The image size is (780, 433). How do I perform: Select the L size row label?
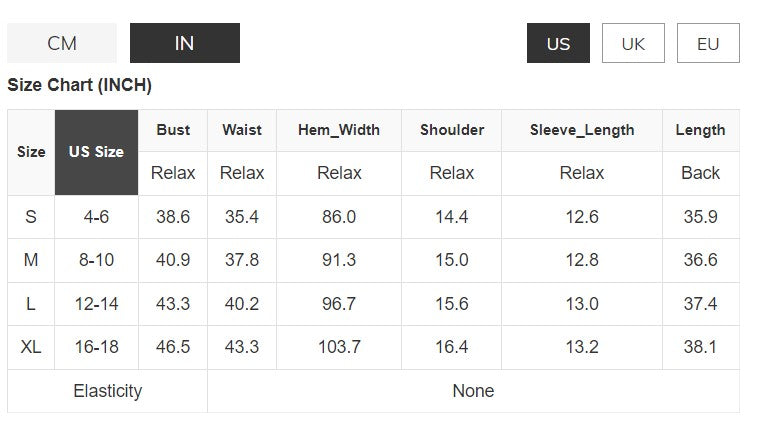coord(31,304)
